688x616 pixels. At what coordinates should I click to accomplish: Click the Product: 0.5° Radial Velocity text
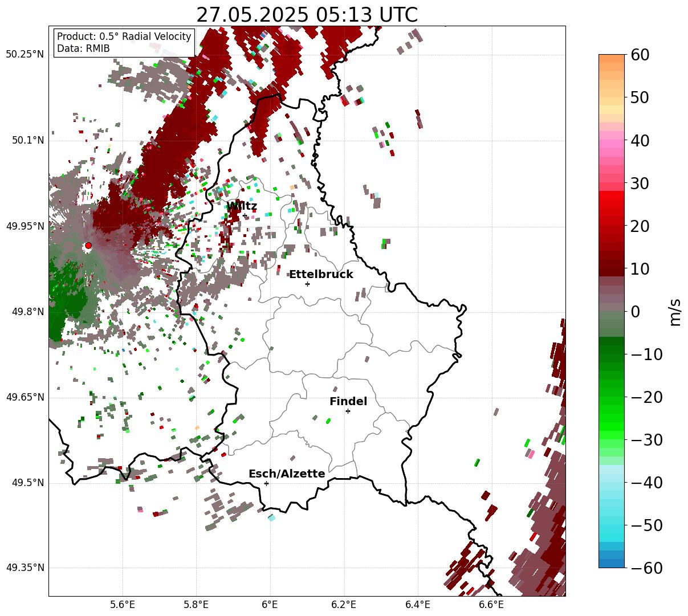124,36
